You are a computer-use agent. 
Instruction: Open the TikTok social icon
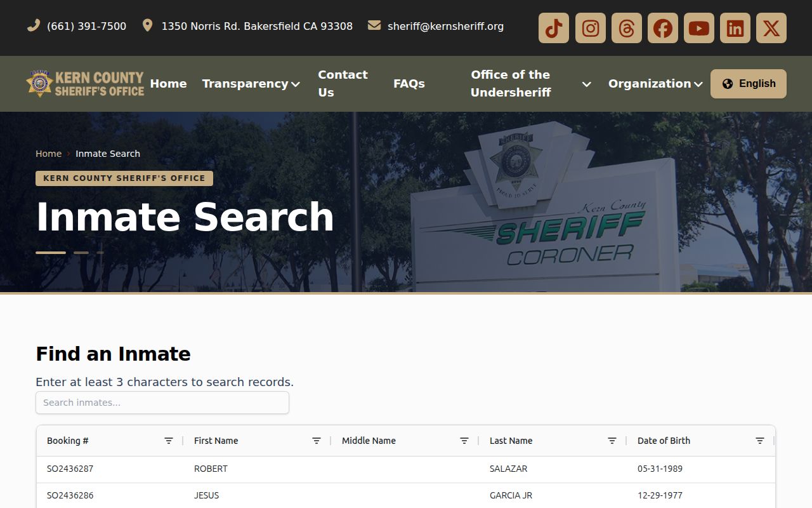click(x=554, y=28)
